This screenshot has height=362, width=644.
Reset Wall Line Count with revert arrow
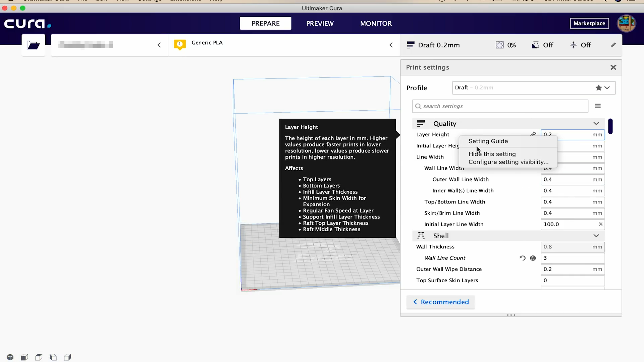522,258
